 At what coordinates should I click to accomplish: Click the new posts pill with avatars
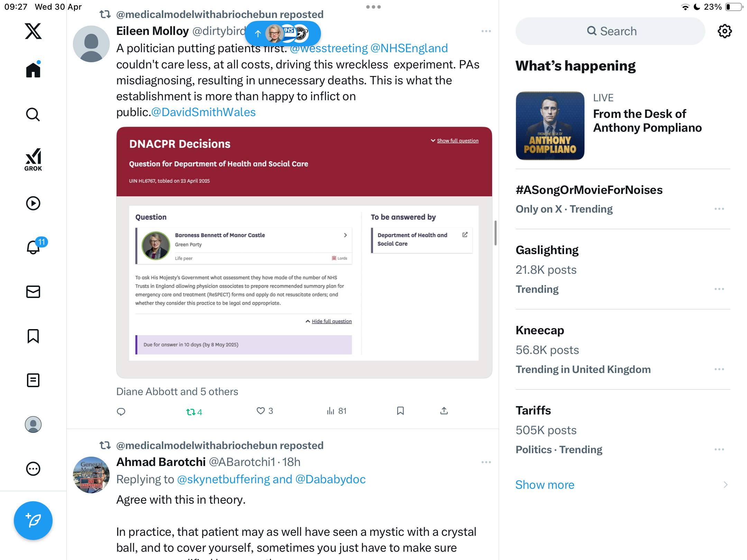click(283, 34)
